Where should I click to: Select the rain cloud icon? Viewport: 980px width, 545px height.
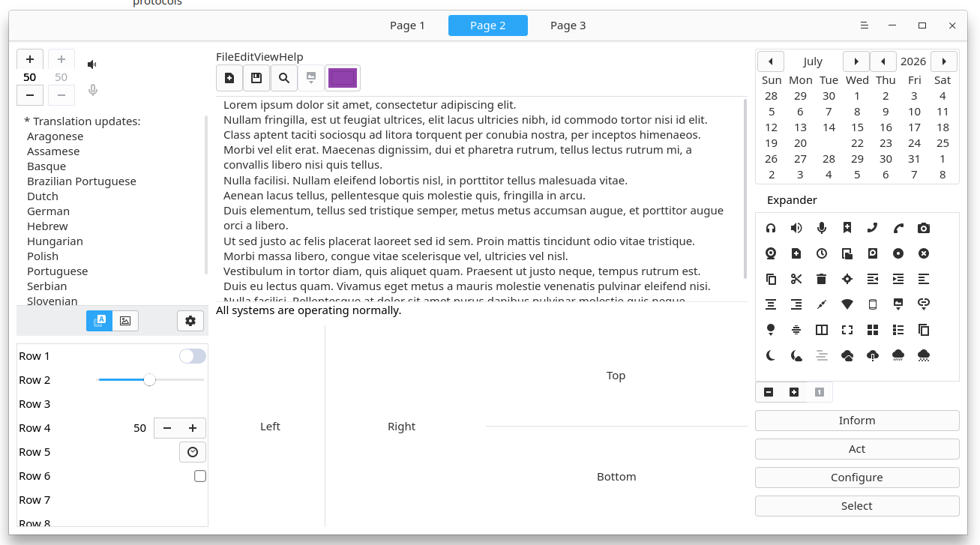[898, 355]
